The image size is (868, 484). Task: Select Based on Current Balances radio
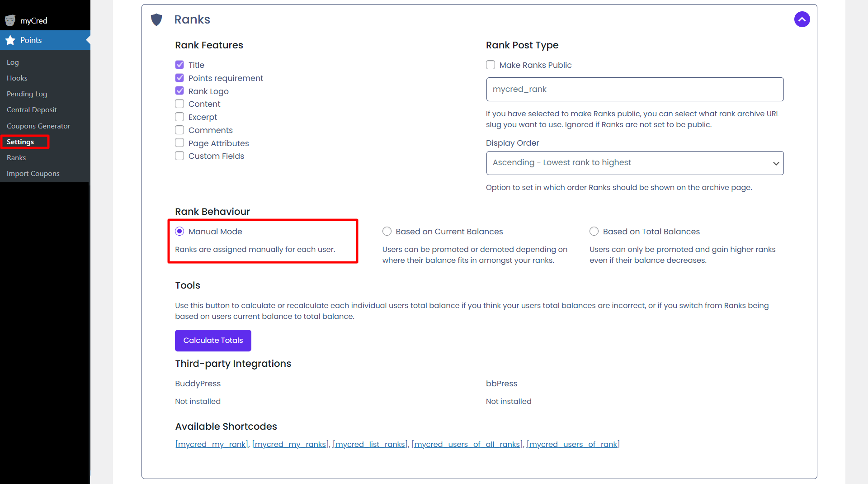[387, 232]
